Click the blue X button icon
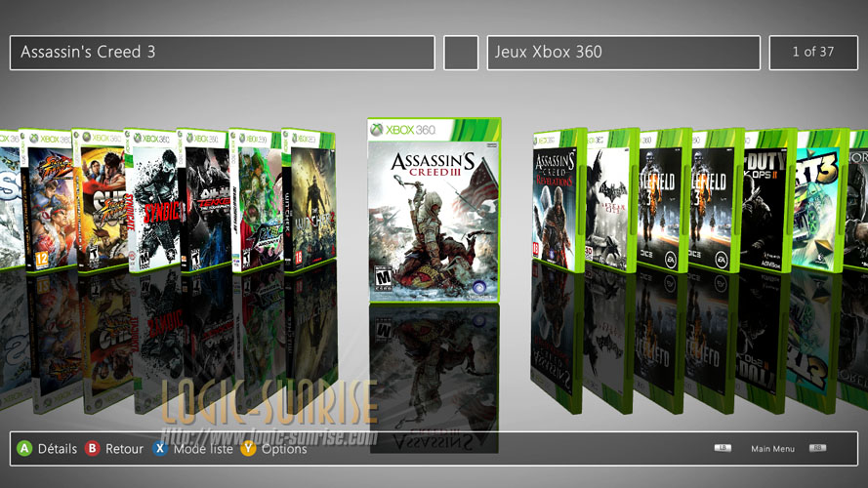The width and height of the screenshot is (868, 488). click(x=160, y=449)
